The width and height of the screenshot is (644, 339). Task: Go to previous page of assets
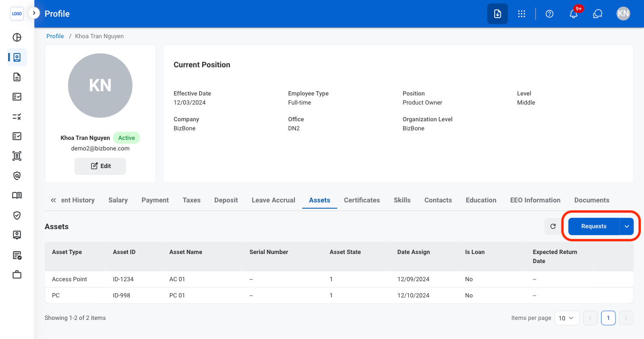[x=590, y=318]
